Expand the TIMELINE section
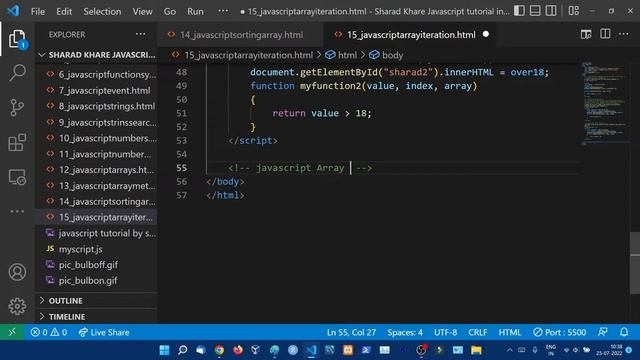The height and width of the screenshot is (360, 640). point(97,317)
